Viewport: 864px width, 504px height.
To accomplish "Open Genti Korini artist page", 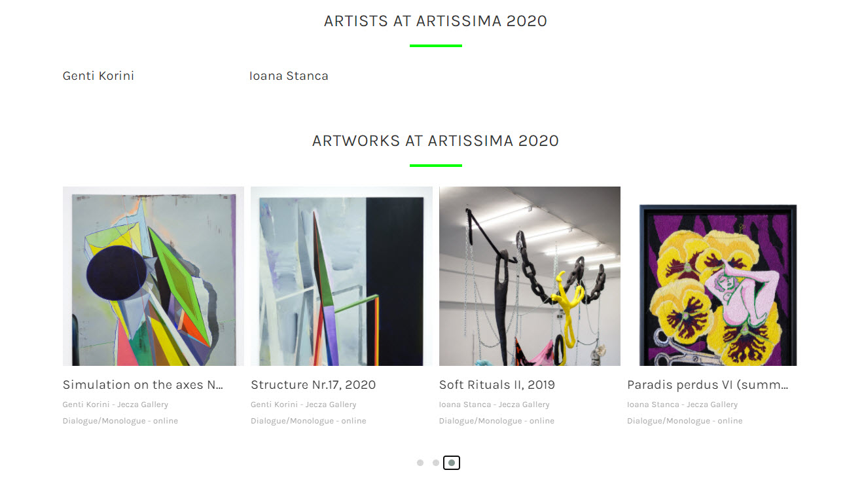I will [98, 76].
